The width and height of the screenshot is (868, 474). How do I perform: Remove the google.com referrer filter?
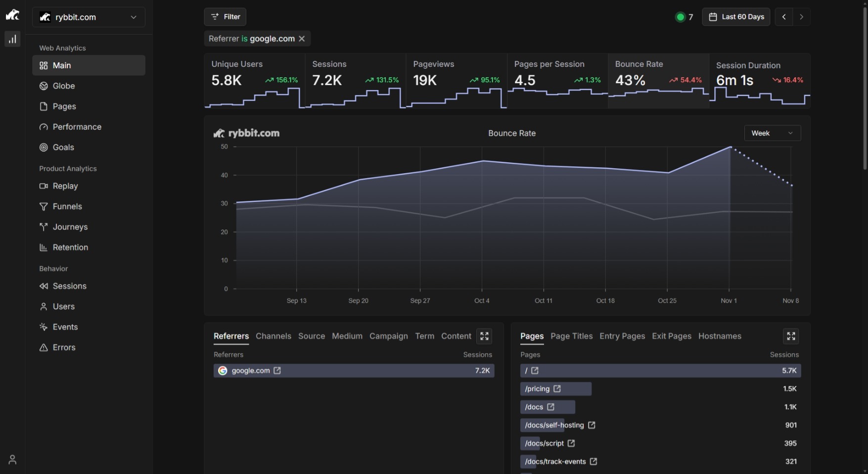tap(302, 39)
